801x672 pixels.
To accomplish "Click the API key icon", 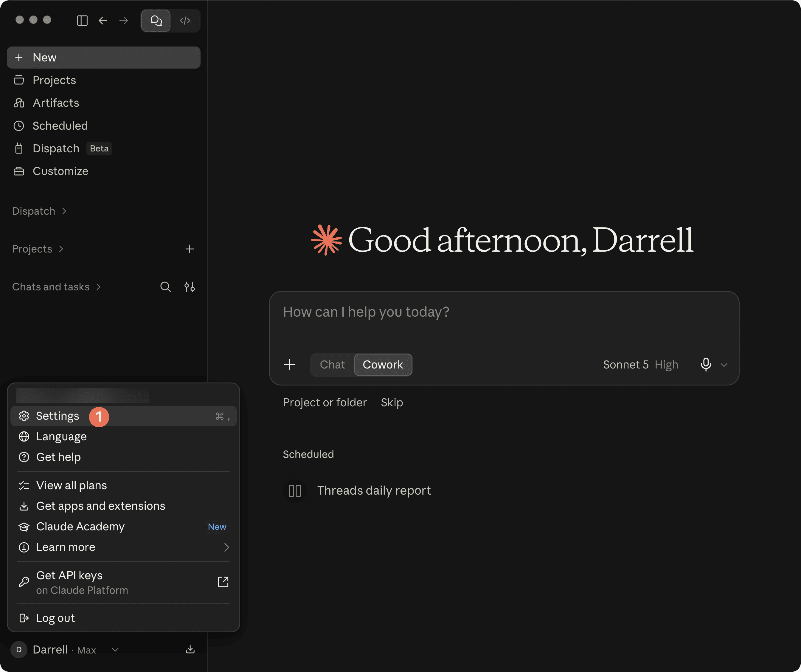I will tap(24, 582).
